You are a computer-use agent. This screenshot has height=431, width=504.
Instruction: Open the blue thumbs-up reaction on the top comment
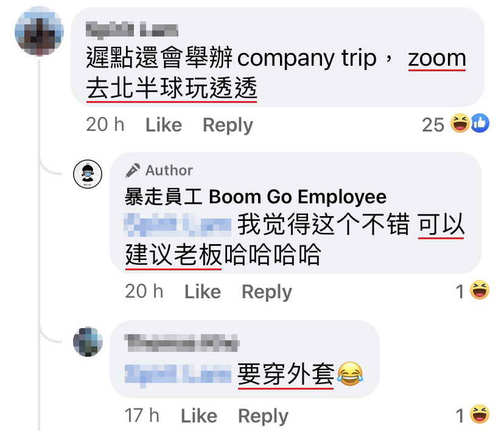[480, 123]
